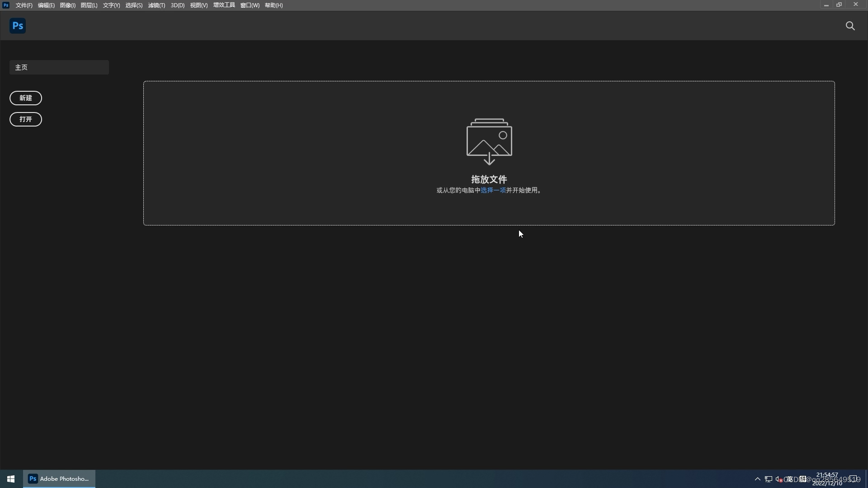The height and width of the screenshot is (488, 868).
Task: Click the 拖放文件 heading text
Action: (x=489, y=179)
